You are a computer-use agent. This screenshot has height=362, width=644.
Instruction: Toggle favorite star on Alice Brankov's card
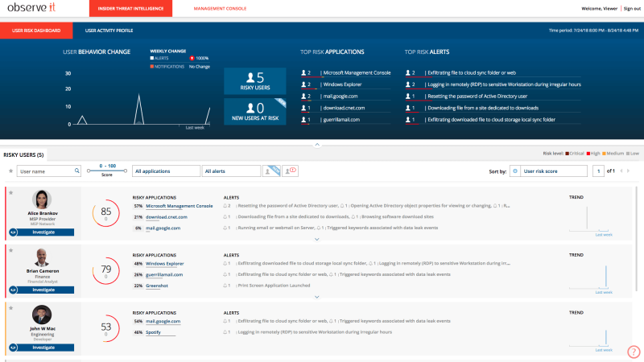click(x=10, y=192)
